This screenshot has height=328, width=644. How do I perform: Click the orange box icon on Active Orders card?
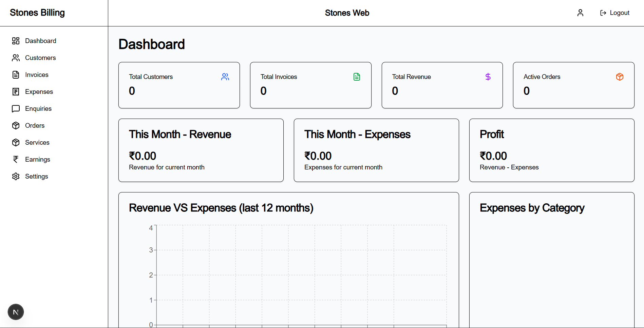click(x=620, y=77)
